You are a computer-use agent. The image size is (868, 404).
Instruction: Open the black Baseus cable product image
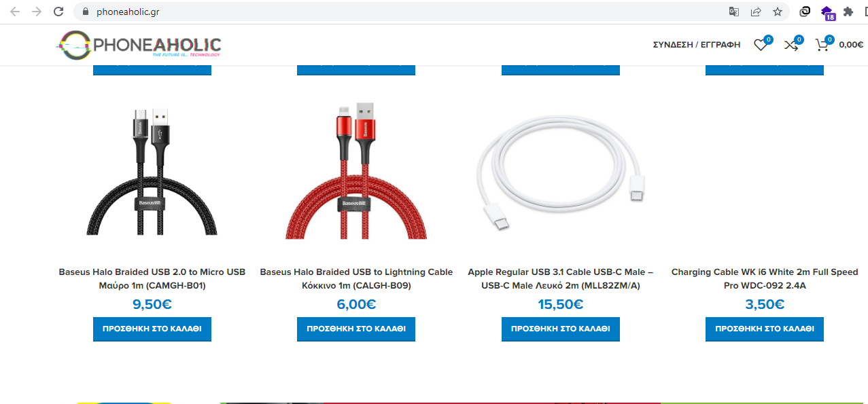152,170
